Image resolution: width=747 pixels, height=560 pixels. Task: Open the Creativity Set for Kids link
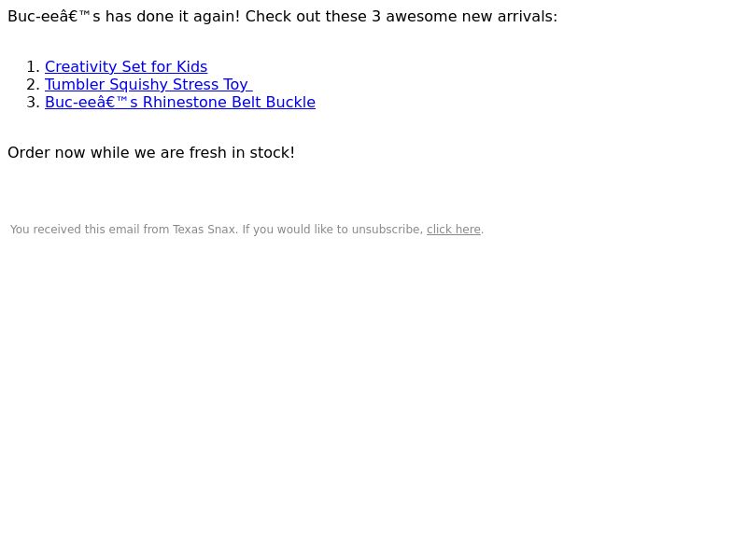coord(126,66)
